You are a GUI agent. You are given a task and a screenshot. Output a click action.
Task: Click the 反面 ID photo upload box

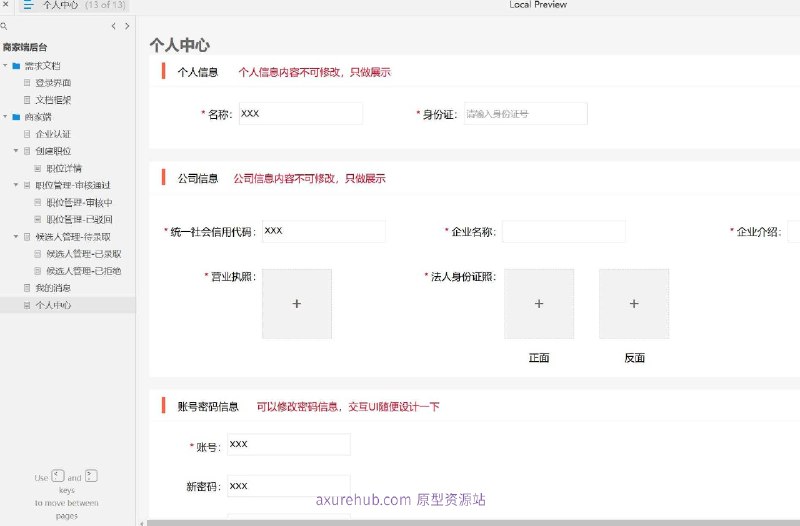pyautogui.click(x=634, y=304)
